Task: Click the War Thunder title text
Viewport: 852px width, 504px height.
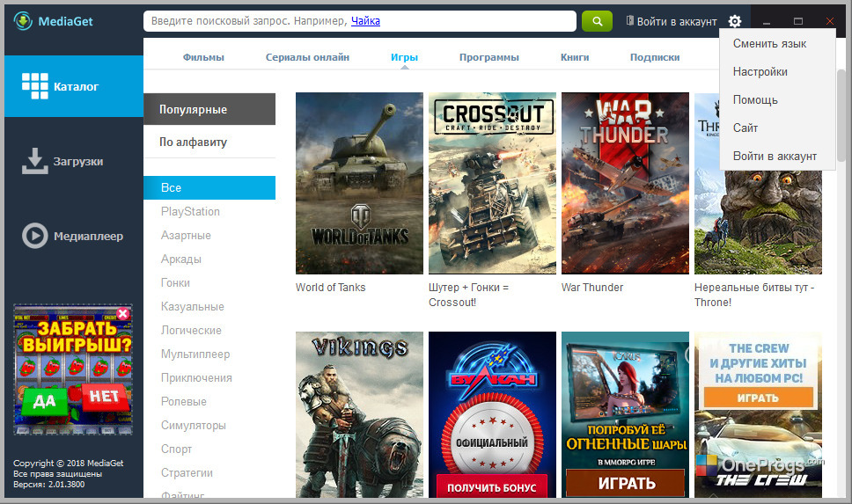Action: pos(592,288)
